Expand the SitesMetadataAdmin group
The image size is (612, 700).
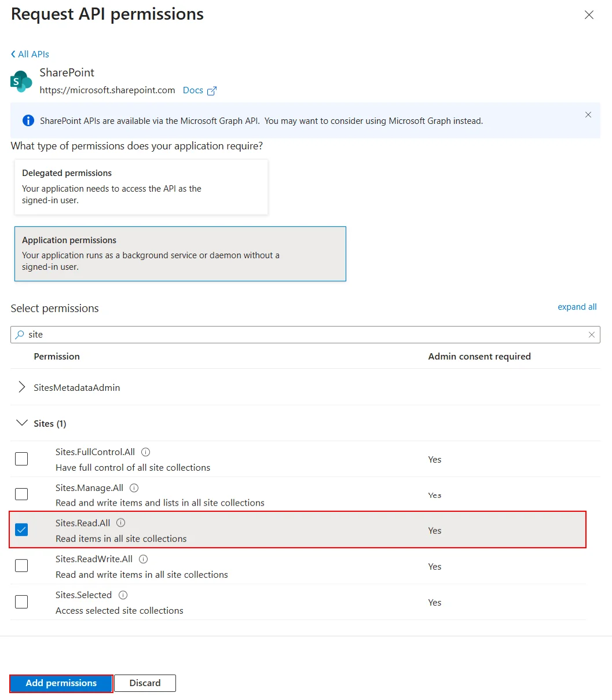[21, 387]
